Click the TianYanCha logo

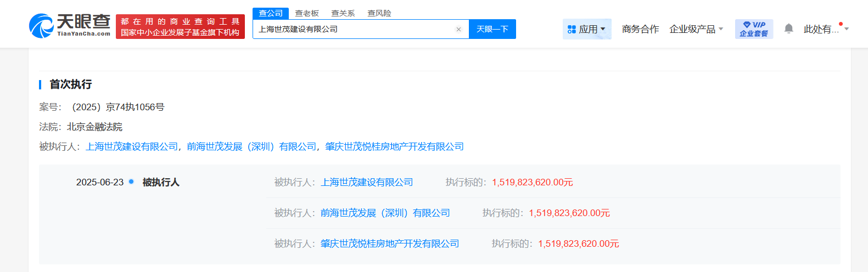(70, 26)
